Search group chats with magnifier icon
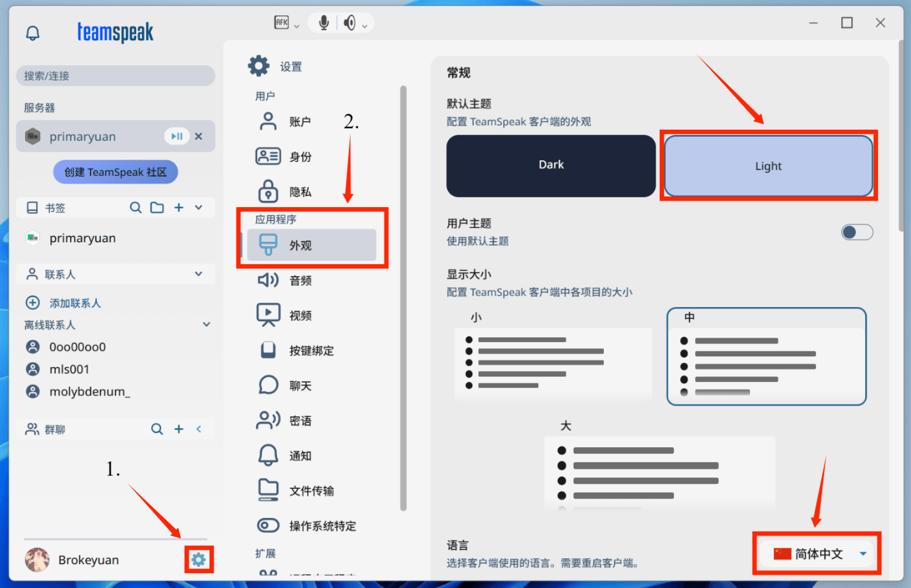Viewport: 911px width, 588px height. click(x=157, y=429)
